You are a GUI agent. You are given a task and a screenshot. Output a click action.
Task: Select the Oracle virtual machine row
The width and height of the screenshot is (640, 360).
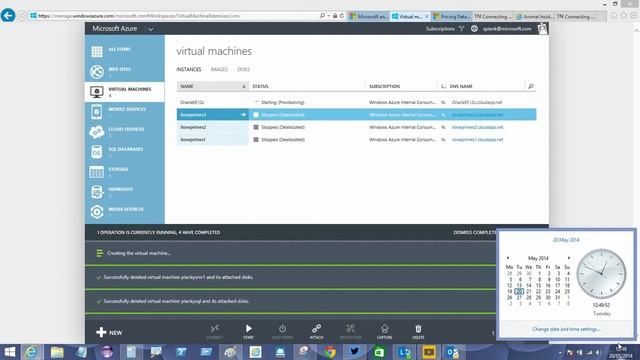(x=356, y=102)
